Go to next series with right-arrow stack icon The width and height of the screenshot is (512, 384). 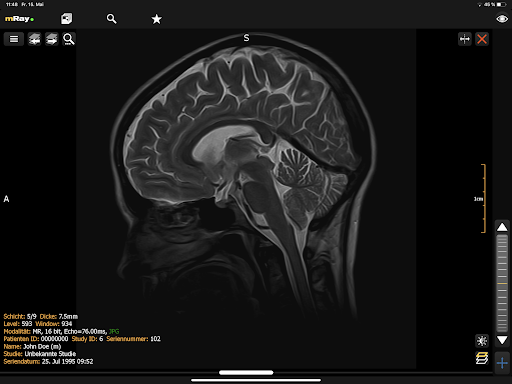click(x=52, y=39)
